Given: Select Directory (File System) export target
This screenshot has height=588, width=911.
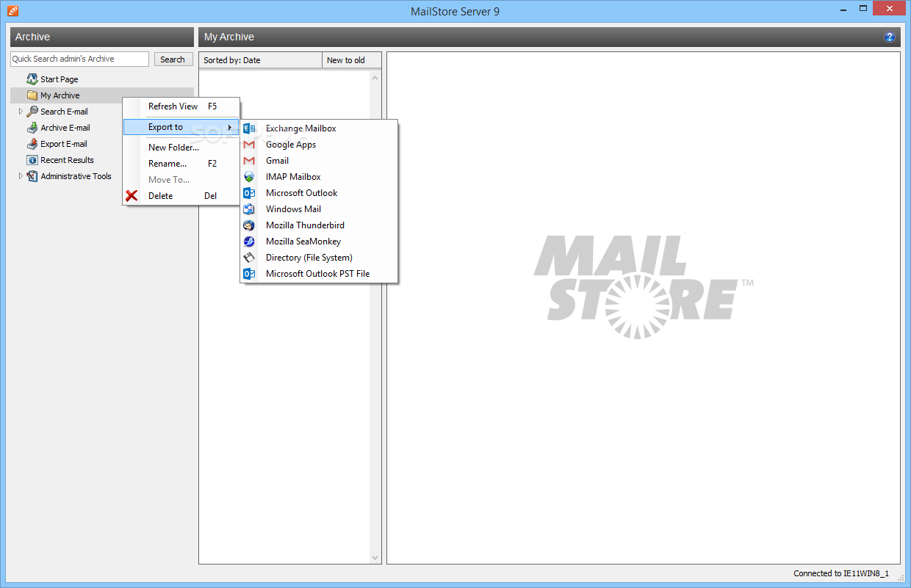Looking at the screenshot, I should [320, 258].
